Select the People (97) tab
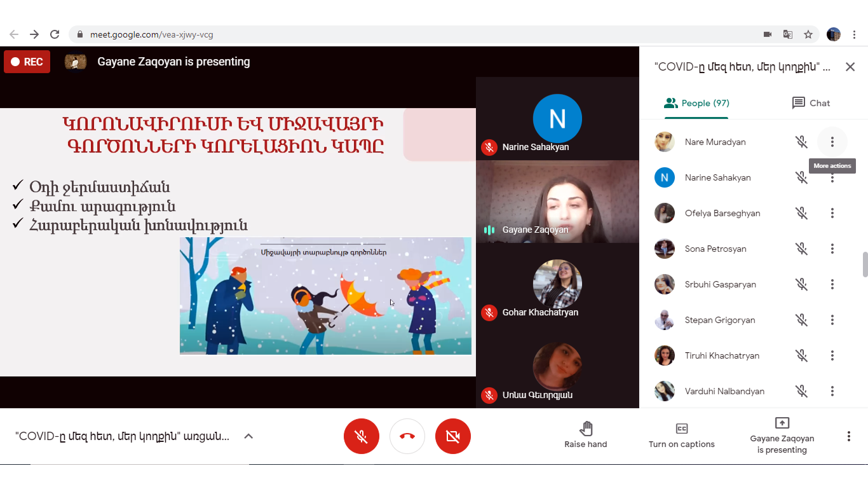 (x=696, y=103)
